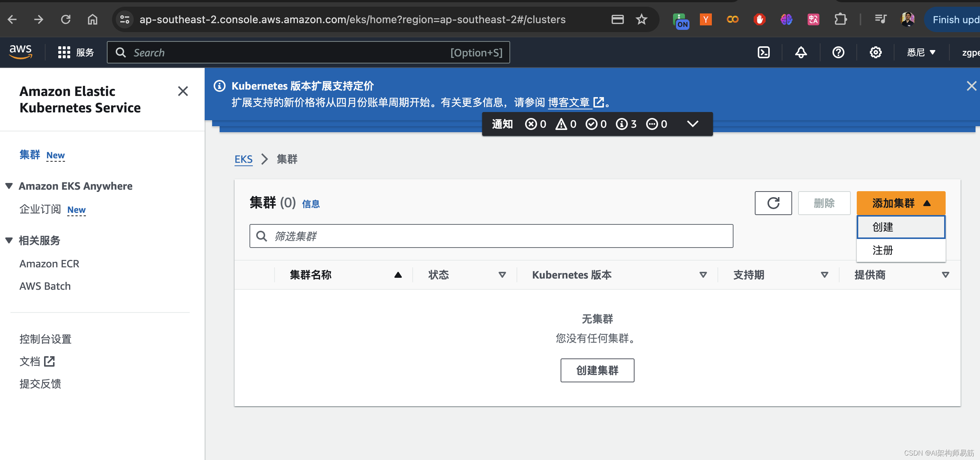Toggle the 添加集群 dropdown button
Image resolution: width=980 pixels, height=460 pixels.
tap(900, 203)
